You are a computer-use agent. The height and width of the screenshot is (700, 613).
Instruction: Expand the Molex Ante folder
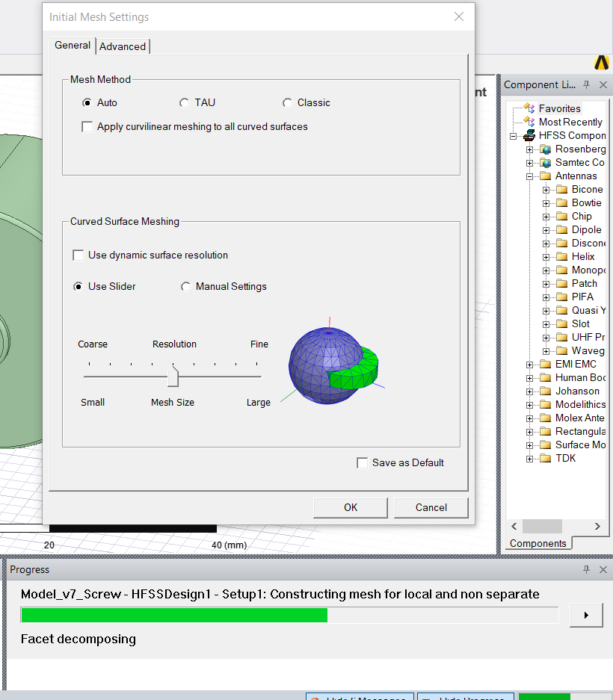(529, 419)
